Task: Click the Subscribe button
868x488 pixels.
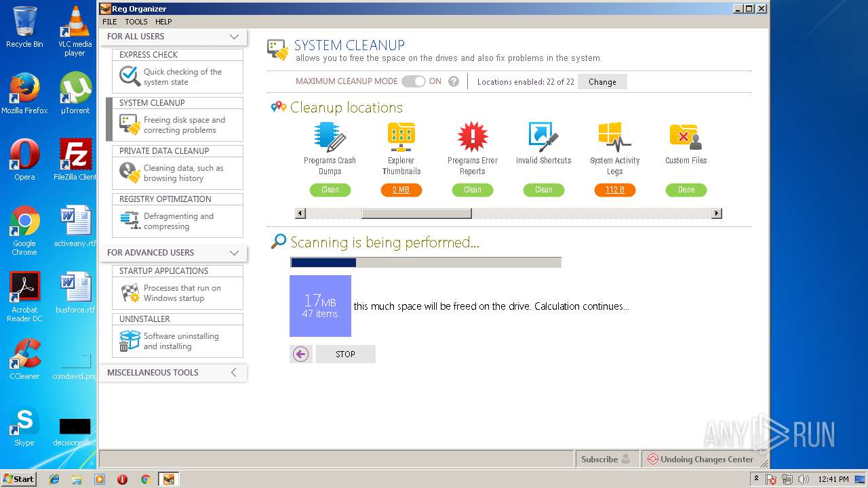Action: [606, 459]
